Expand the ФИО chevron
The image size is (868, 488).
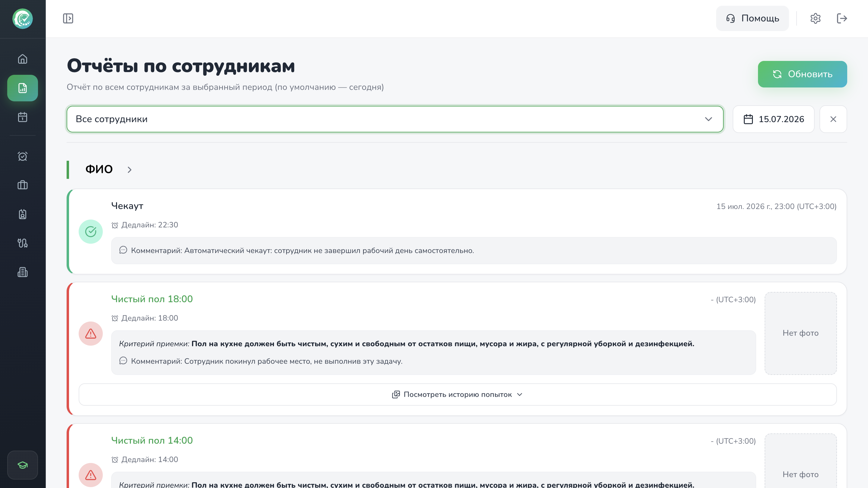129,170
